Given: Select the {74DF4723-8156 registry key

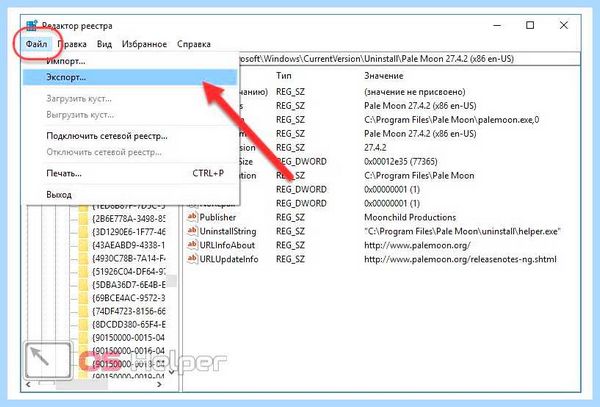Looking at the screenshot, I should click(x=129, y=311).
